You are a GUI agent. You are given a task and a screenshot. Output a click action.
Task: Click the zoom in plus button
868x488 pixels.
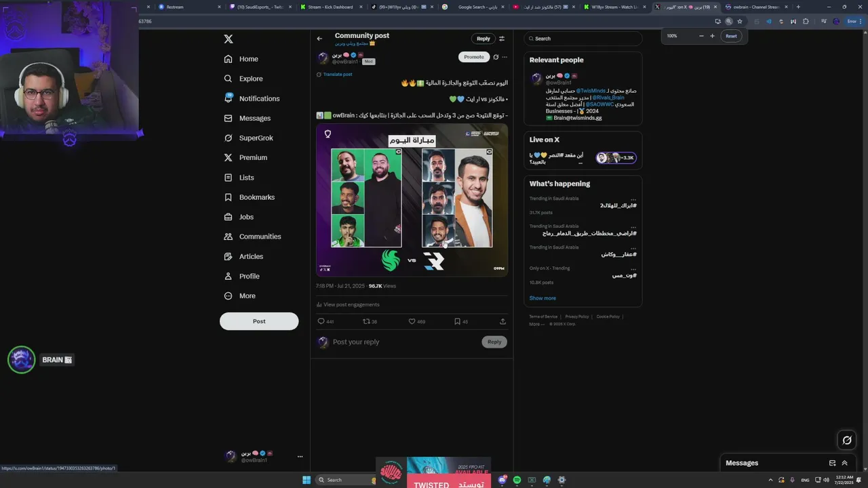tap(712, 36)
